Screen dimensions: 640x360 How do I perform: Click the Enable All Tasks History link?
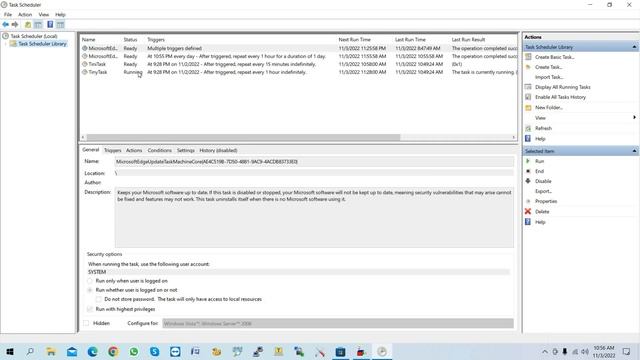point(560,97)
